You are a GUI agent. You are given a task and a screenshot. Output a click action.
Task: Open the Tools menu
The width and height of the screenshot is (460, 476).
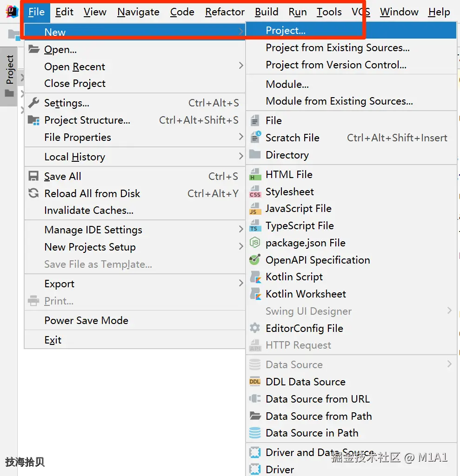click(x=329, y=12)
